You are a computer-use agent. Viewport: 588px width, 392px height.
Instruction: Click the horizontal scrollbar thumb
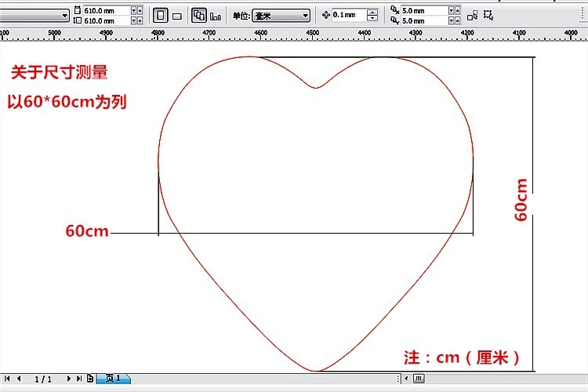point(419,379)
